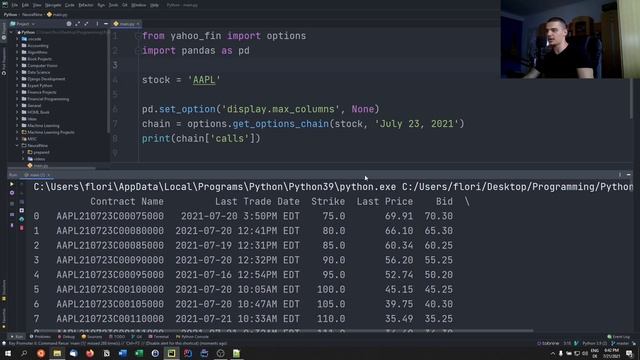The height and width of the screenshot is (360, 640).
Task: Click the taskbar search magnifier
Action: [24, 353]
